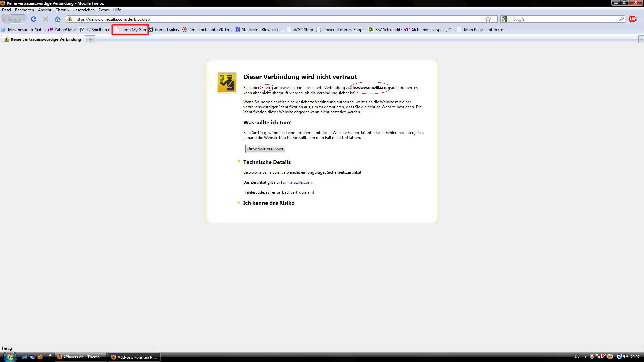Click the gold monitor tray icon
644x362 pixels.
click(610, 356)
